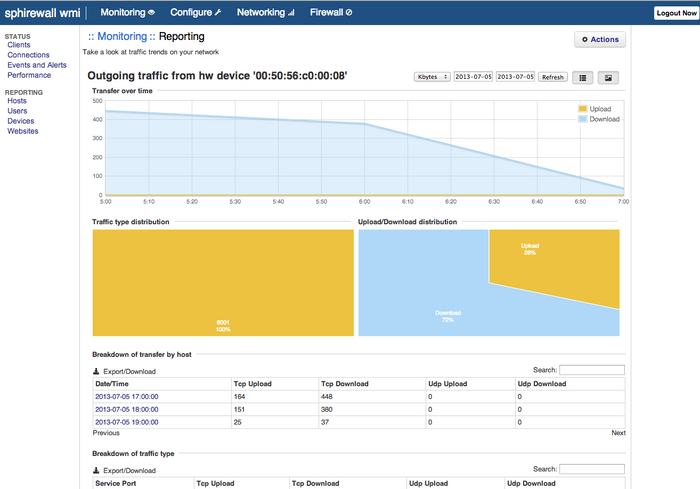
Task: Click Upload legend color swatch
Action: pos(582,109)
